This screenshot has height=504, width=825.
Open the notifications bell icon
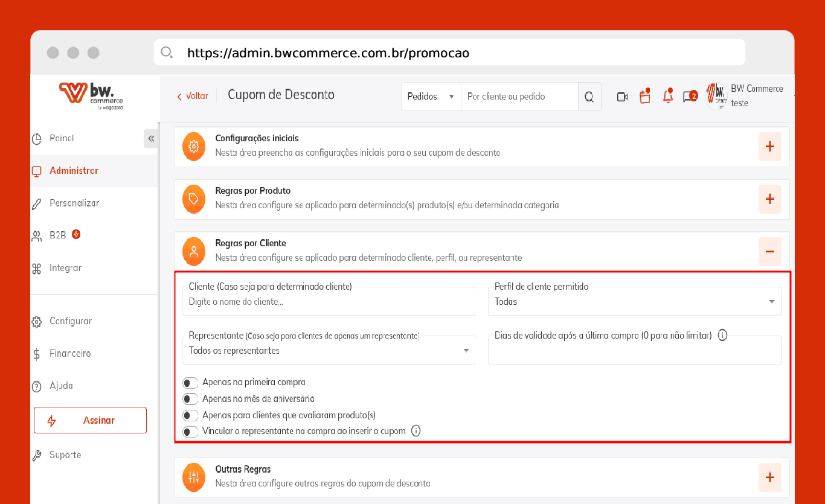[667, 96]
